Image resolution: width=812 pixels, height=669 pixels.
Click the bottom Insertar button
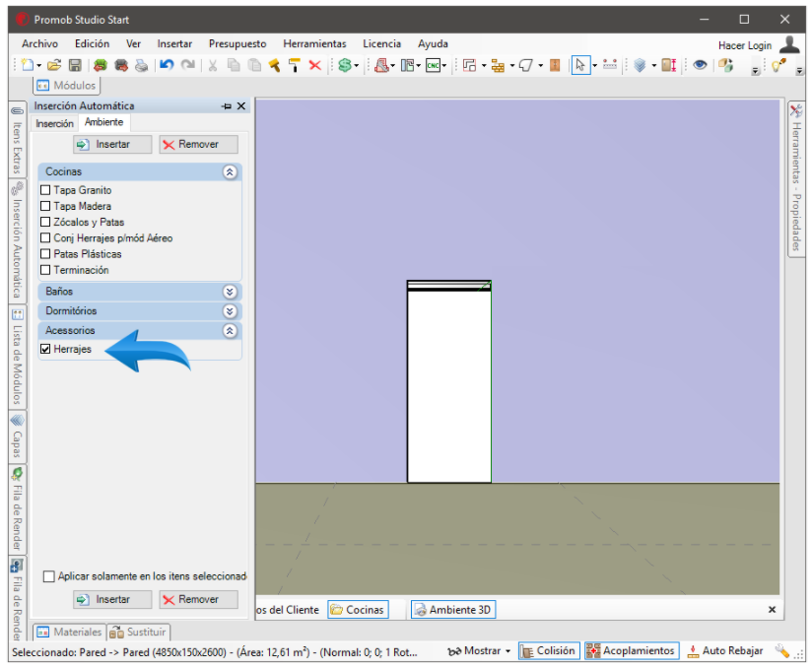point(112,600)
